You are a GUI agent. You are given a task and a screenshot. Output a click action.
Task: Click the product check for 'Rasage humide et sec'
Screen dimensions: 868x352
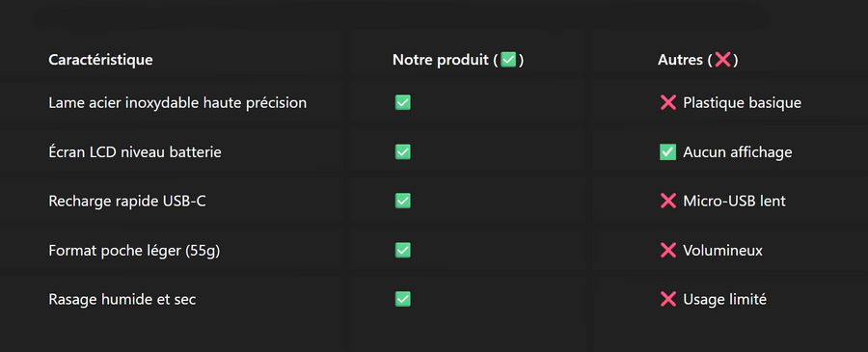point(403,299)
